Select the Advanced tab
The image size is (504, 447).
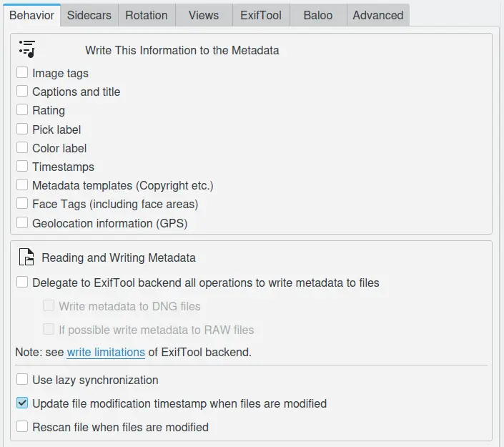point(377,15)
